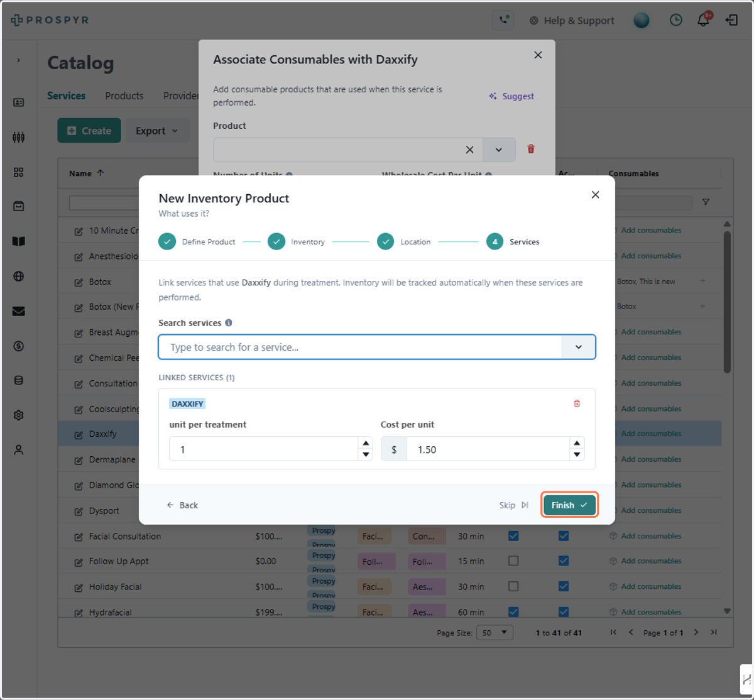This screenshot has height=700, width=754.
Task: Open dashboard grid sidebar icon
Action: (x=19, y=172)
